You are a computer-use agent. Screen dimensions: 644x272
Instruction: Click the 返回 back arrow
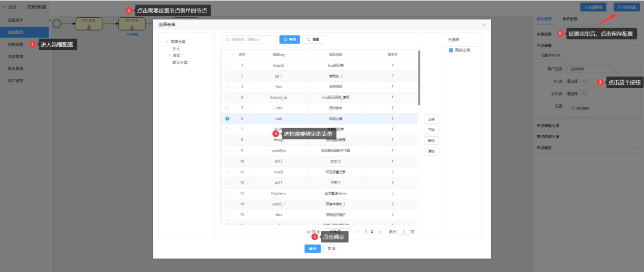5,7
